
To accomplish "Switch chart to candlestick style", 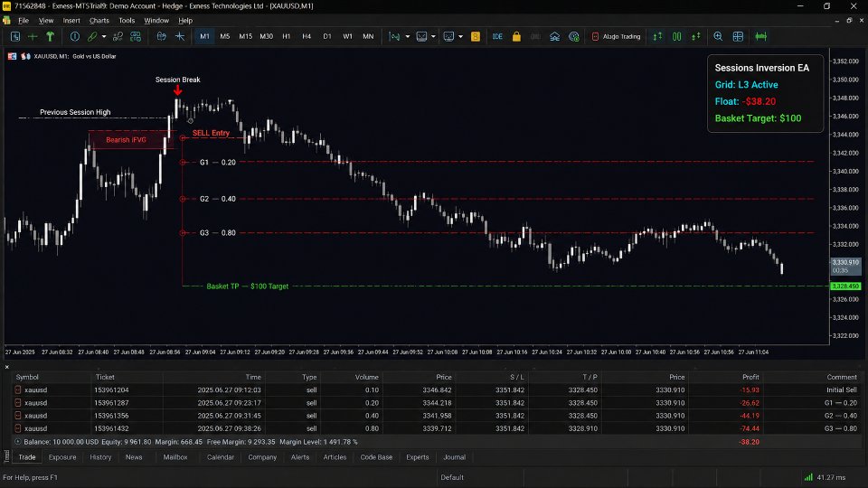I will 677,36.
